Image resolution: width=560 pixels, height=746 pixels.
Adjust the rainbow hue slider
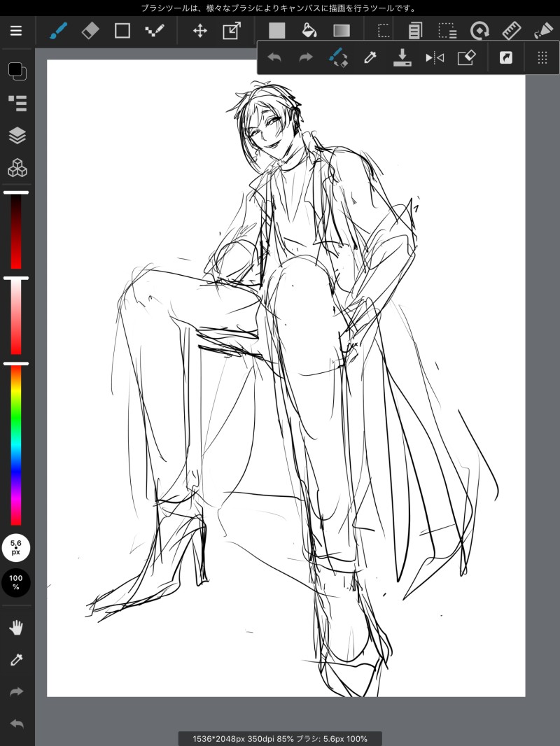click(16, 445)
